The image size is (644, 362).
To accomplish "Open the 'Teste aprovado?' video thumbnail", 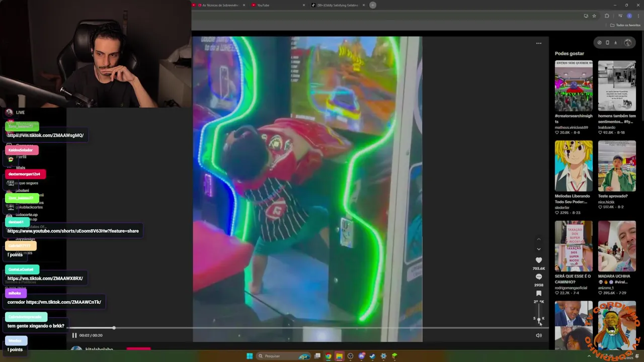I will [617, 166].
